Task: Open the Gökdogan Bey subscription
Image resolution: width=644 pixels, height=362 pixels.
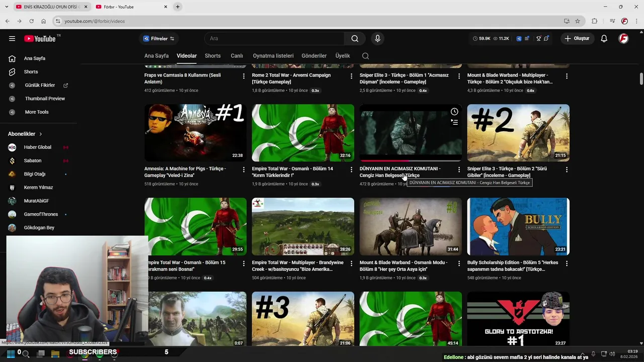Action: 40,228
